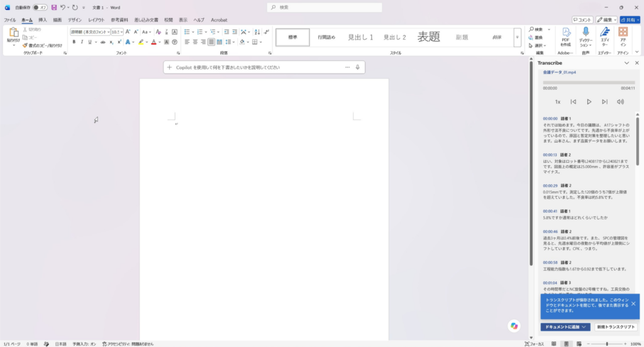Click font color red swatch button
The height and width of the screenshot is (347, 644).
tap(153, 42)
